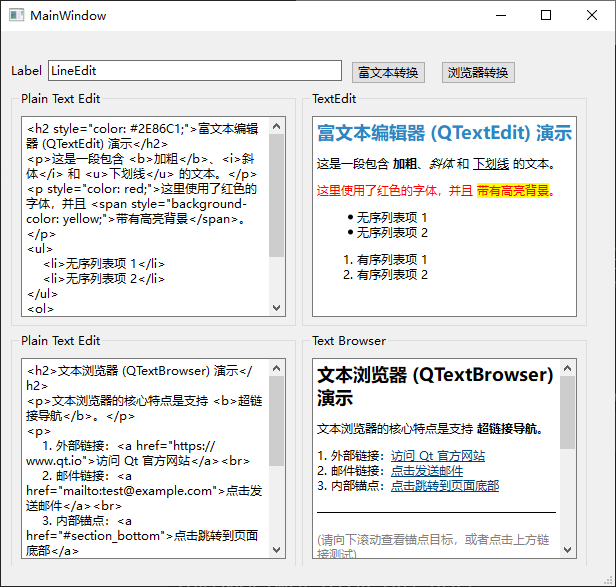Click down arrow of bottom-left plain text scrollbar
Image resolution: width=616 pixels, height=587 pixels.
pos(277,549)
